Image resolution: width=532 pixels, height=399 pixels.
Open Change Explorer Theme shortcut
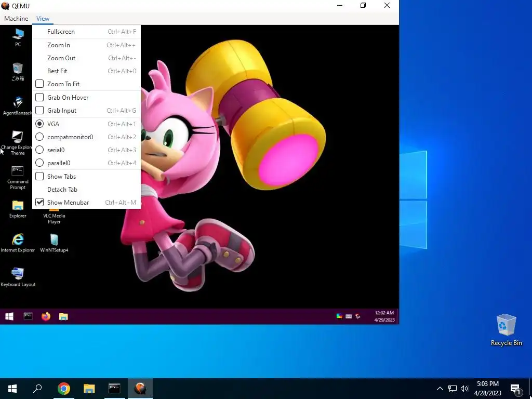(17, 143)
